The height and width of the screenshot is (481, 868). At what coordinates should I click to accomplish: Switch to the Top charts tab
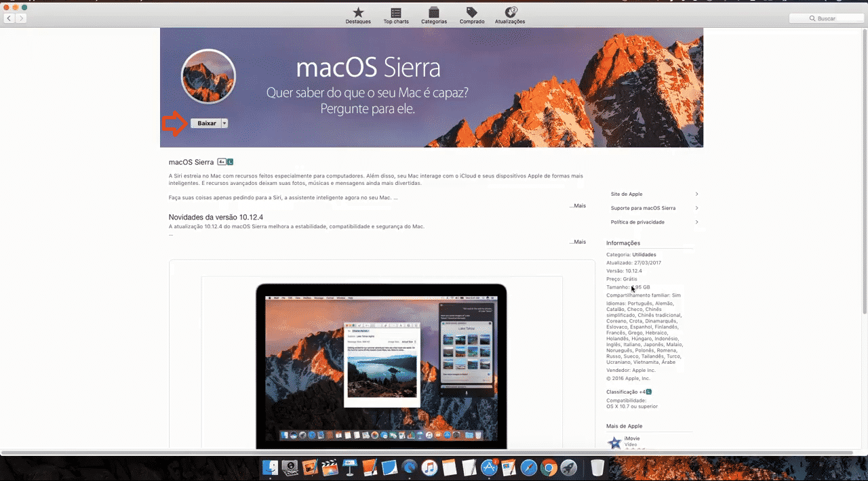pyautogui.click(x=396, y=16)
